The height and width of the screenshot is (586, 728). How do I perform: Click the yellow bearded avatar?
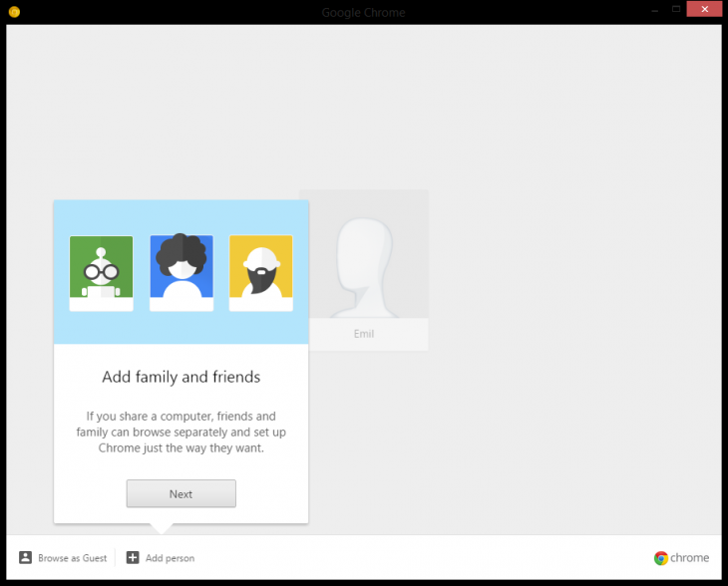260,273
